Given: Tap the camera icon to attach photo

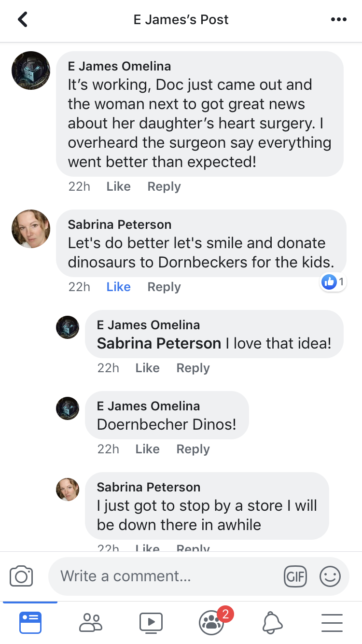Looking at the screenshot, I should point(21,576).
